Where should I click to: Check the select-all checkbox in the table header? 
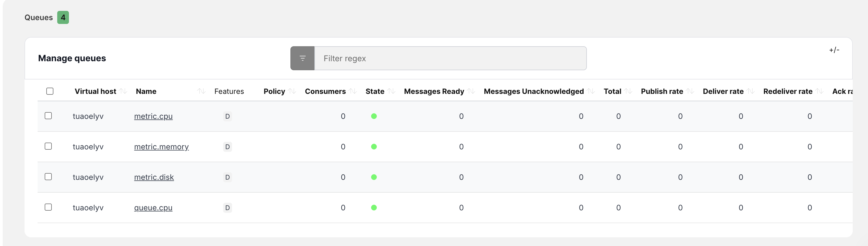tap(50, 91)
